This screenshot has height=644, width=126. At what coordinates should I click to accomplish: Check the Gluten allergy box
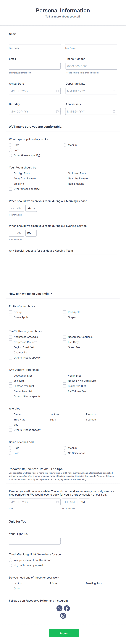pyautogui.click(x=10, y=414)
